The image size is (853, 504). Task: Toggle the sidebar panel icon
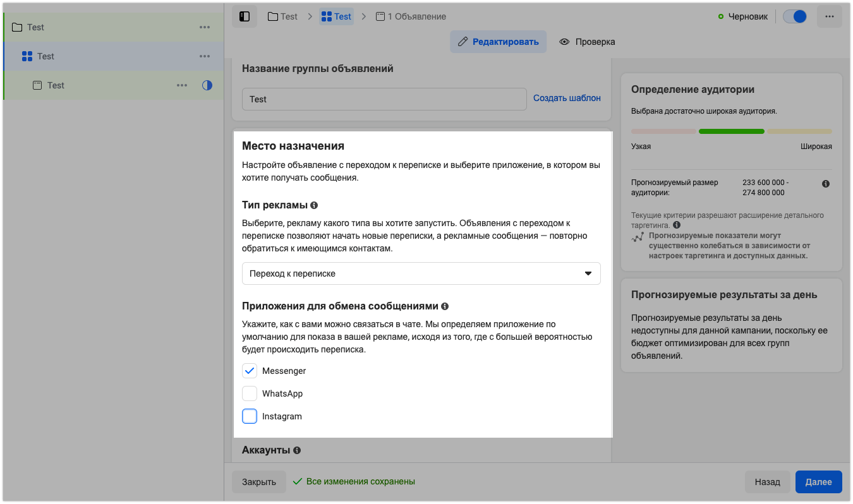(245, 16)
